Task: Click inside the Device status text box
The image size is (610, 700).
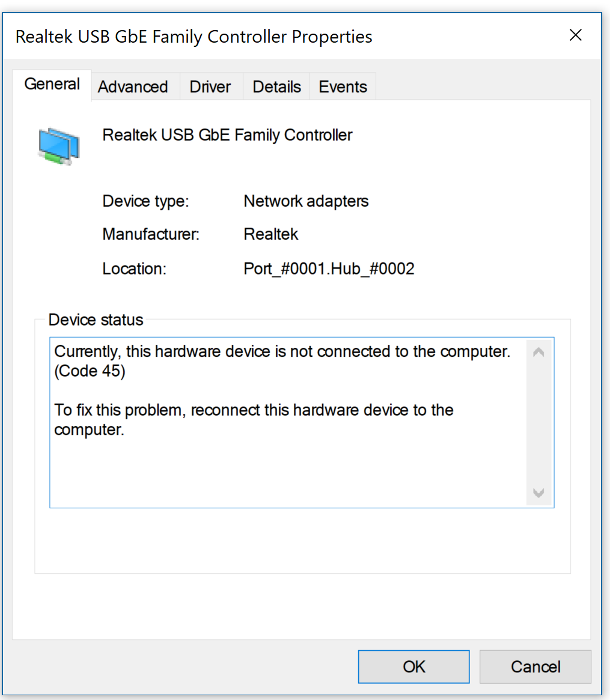Action: [x=288, y=422]
